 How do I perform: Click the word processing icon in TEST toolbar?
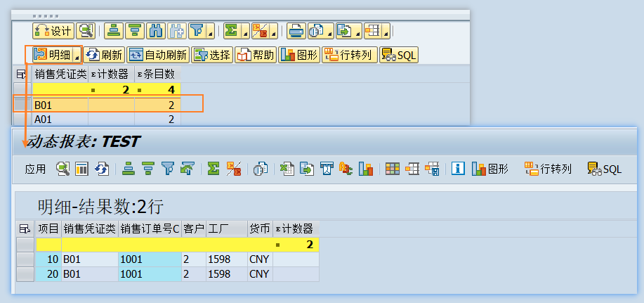click(327, 169)
